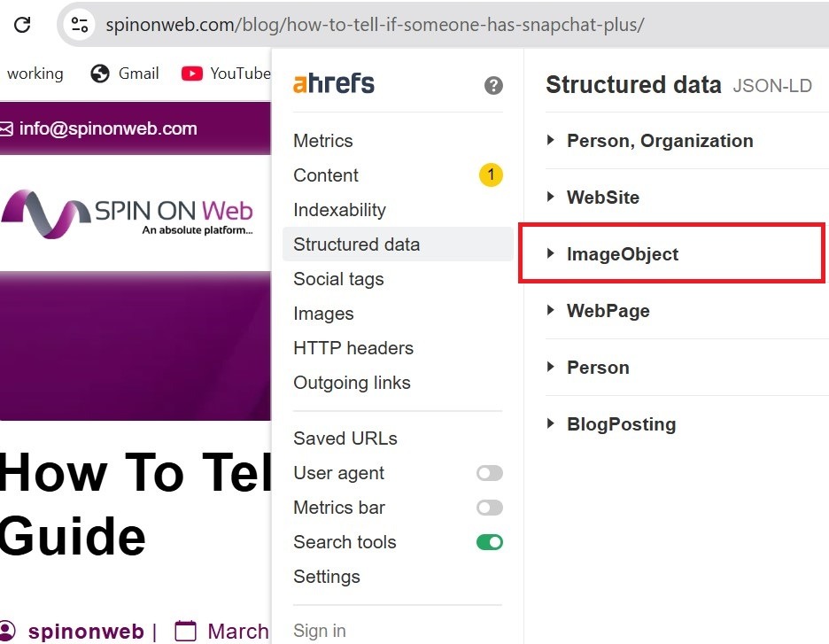This screenshot has width=829, height=644.
Task: Open Social tags section
Action: coord(338,279)
